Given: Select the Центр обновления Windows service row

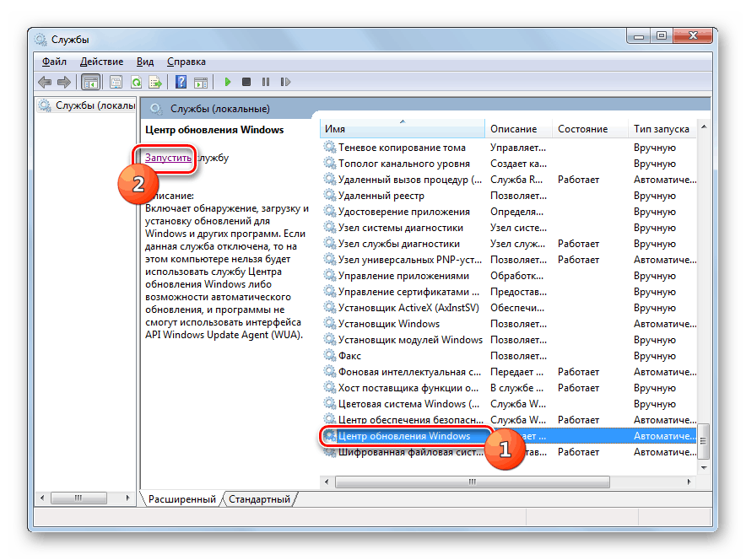Looking at the screenshot, I should [x=508, y=436].
